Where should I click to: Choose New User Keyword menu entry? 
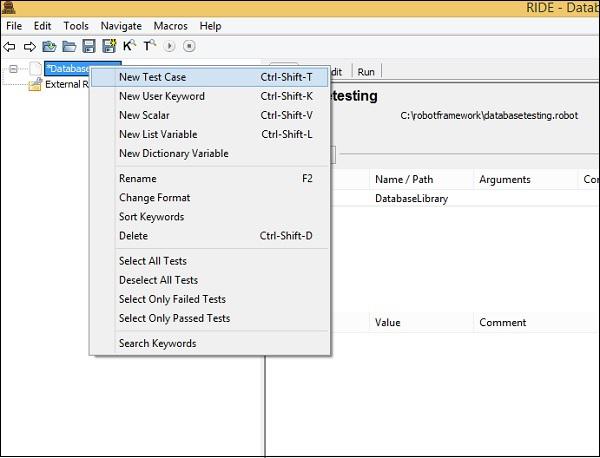click(161, 96)
